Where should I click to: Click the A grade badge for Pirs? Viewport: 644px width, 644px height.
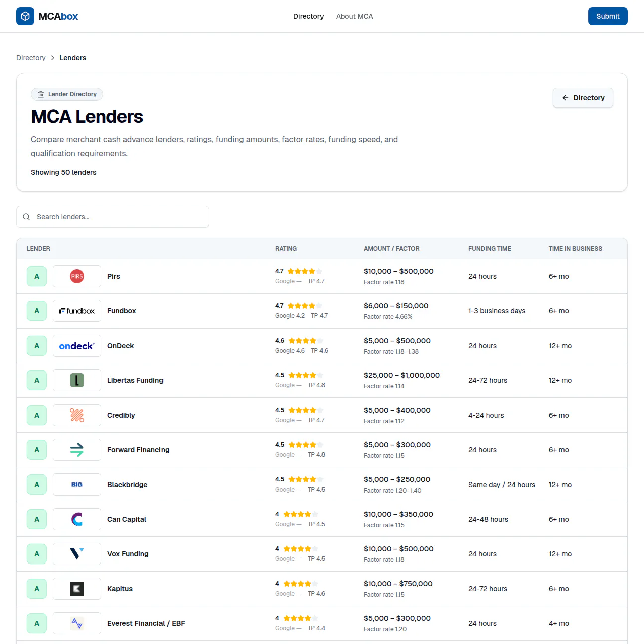pyautogui.click(x=37, y=276)
